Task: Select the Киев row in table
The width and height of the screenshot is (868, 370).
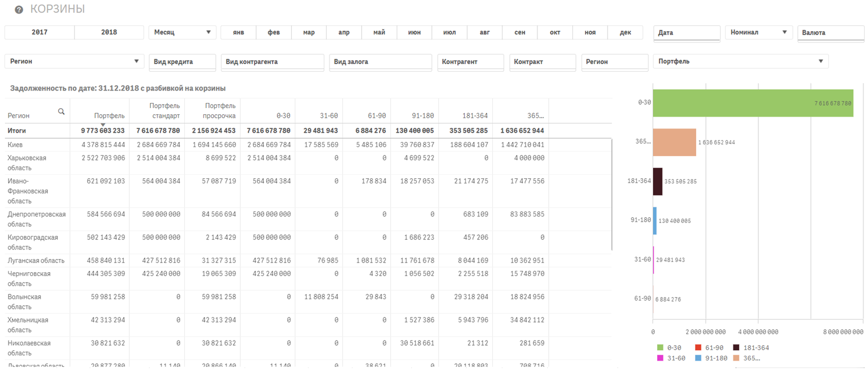Action: (x=15, y=145)
